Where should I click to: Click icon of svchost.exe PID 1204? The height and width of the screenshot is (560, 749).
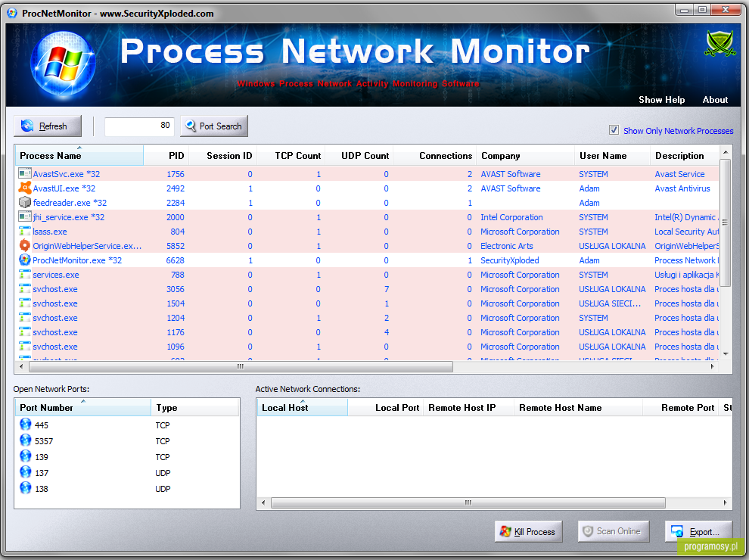click(25, 317)
